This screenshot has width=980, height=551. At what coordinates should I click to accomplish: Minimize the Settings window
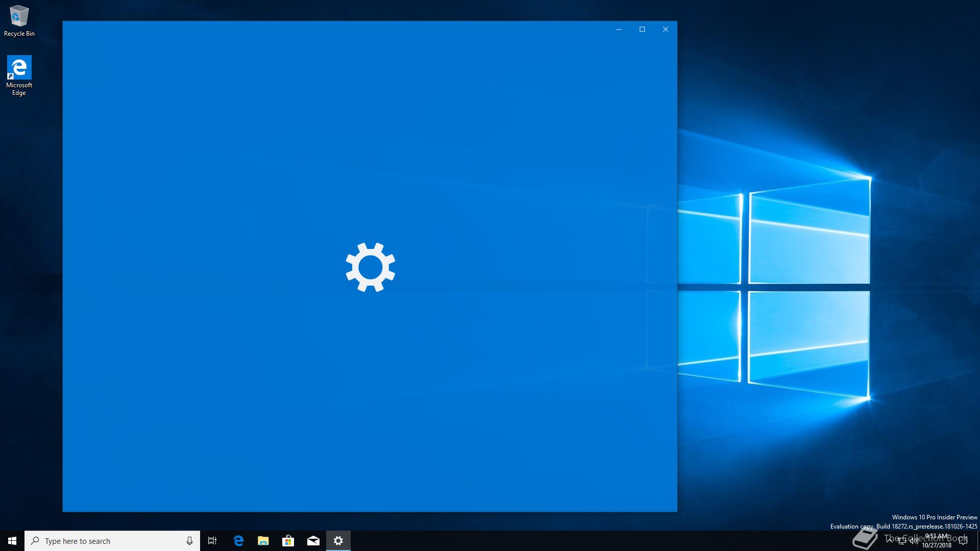pyautogui.click(x=619, y=29)
